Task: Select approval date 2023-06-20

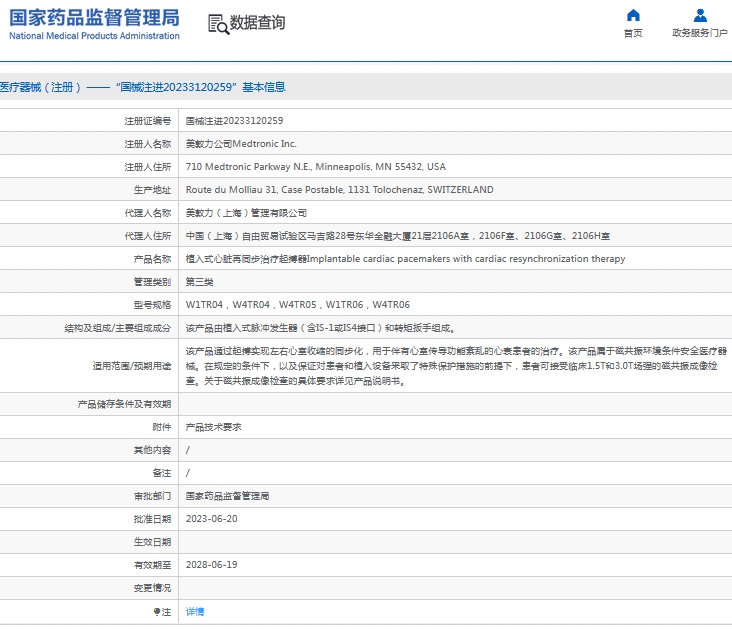Action: [x=211, y=519]
